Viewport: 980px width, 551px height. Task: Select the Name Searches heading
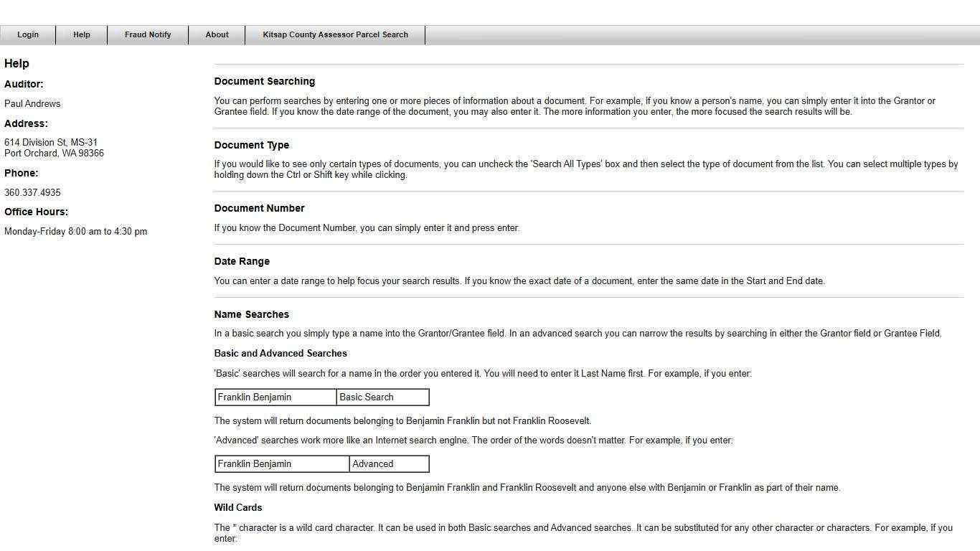click(x=251, y=314)
